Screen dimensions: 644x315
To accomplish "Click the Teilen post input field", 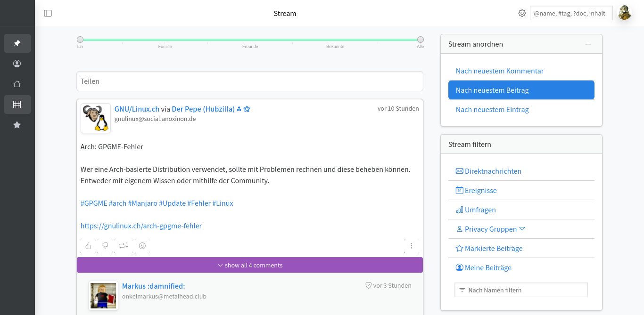I will [x=250, y=81].
